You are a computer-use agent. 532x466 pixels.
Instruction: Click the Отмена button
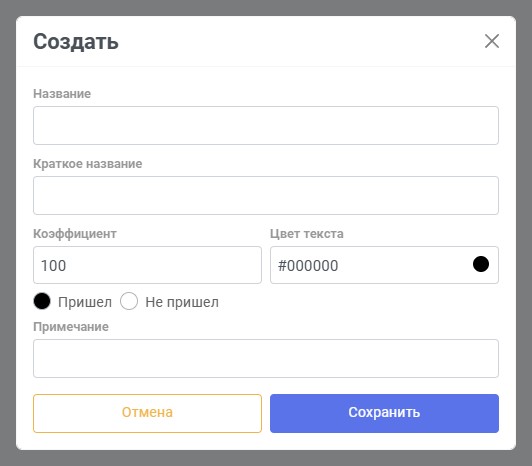point(147,413)
